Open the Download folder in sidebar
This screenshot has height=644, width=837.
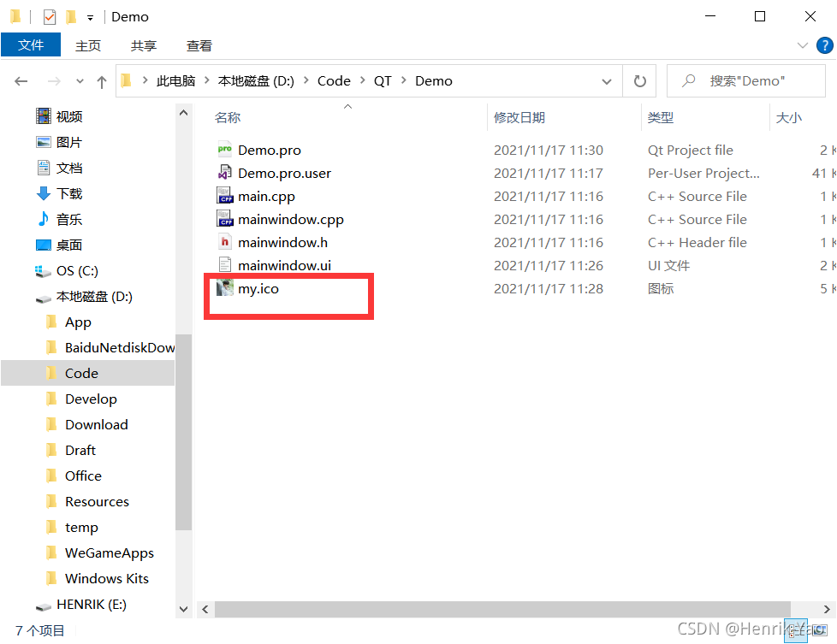(x=87, y=424)
